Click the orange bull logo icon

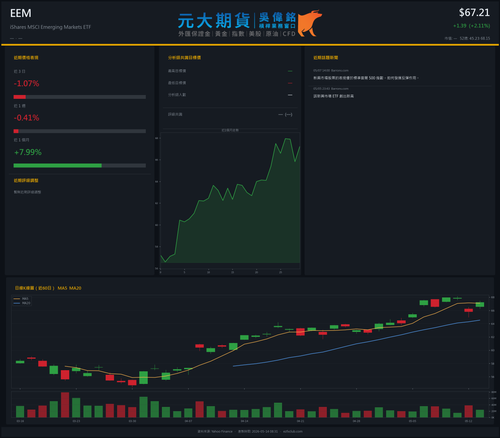tap(310, 23)
